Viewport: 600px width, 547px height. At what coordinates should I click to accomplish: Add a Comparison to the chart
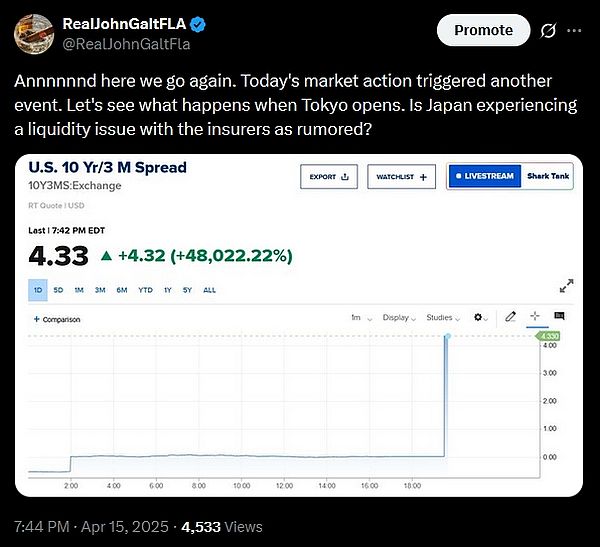coord(57,319)
